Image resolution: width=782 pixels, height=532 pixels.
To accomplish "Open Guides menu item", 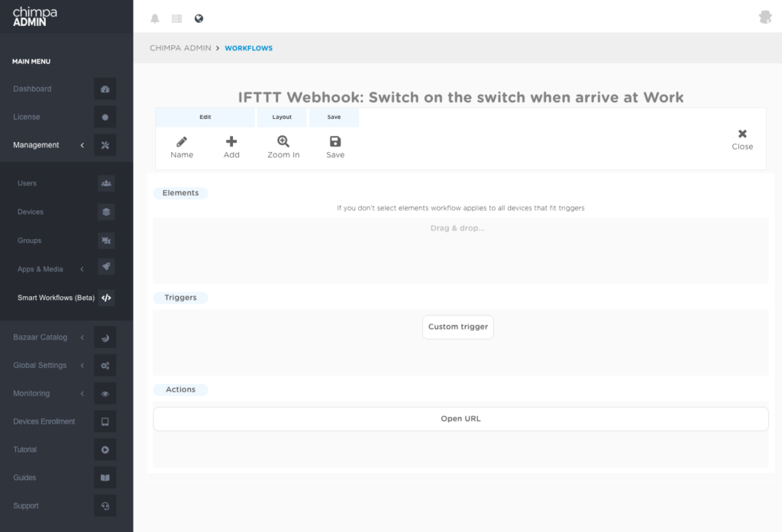I will coord(24,478).
